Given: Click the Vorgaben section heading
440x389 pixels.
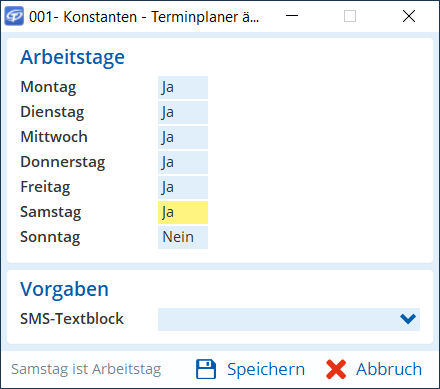Looking at the screenshot, I should pos(64,289).
